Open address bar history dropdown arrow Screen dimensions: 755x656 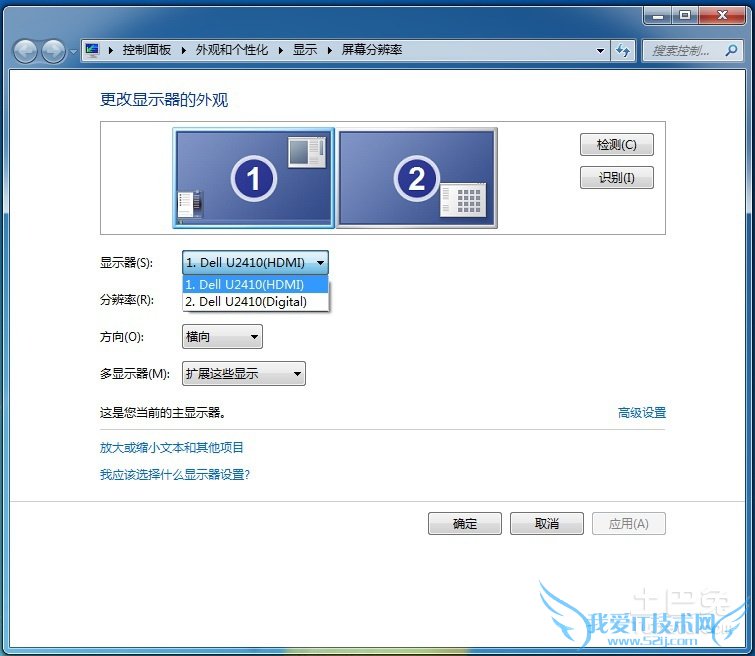(x=600, y=50)
